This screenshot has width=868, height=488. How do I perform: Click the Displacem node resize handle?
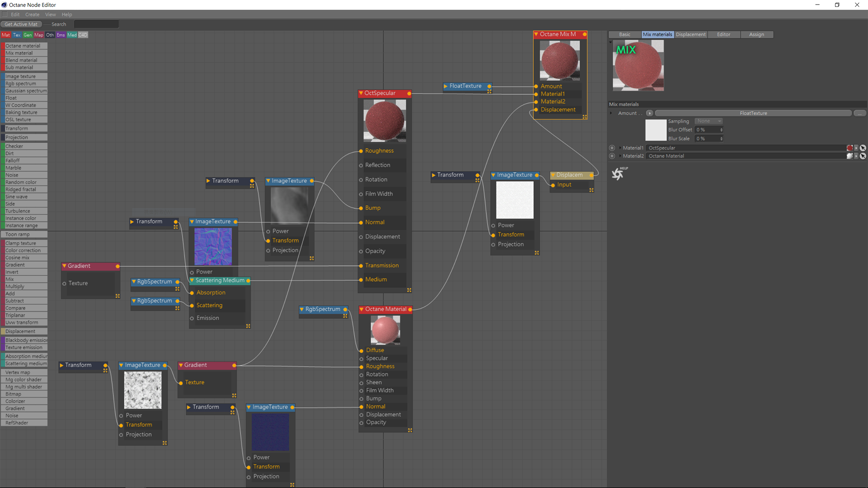591,190
